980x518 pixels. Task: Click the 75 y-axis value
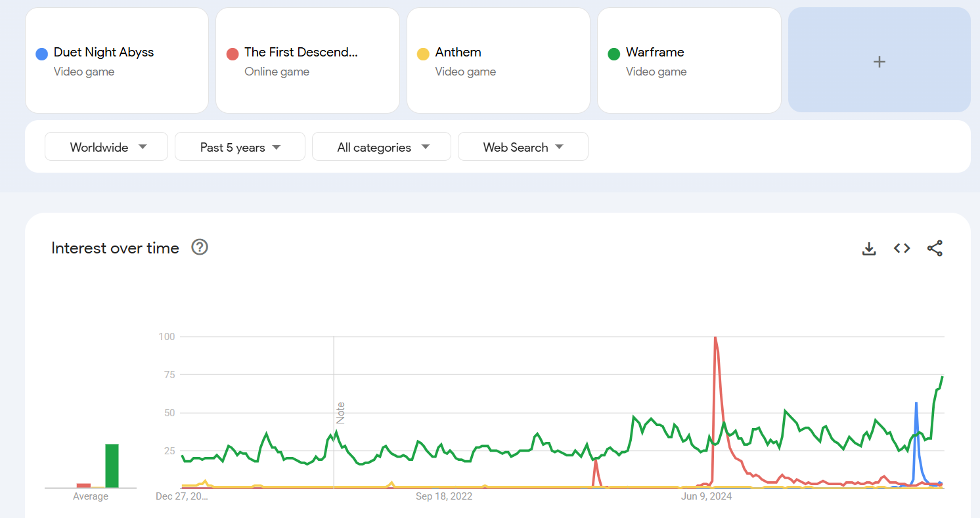click(x=169, y=375)
